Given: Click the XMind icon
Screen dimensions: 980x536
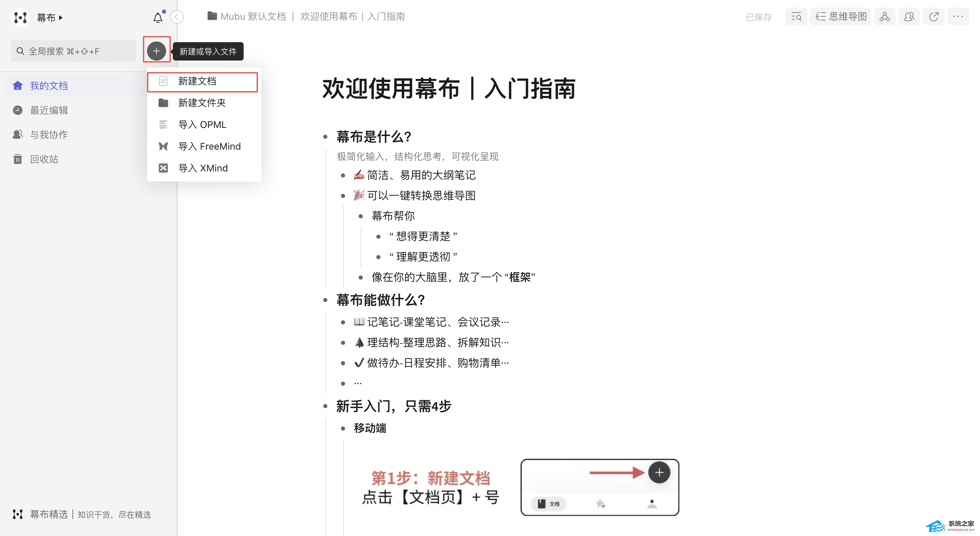Looking at the screenshot, I should 163,168.
